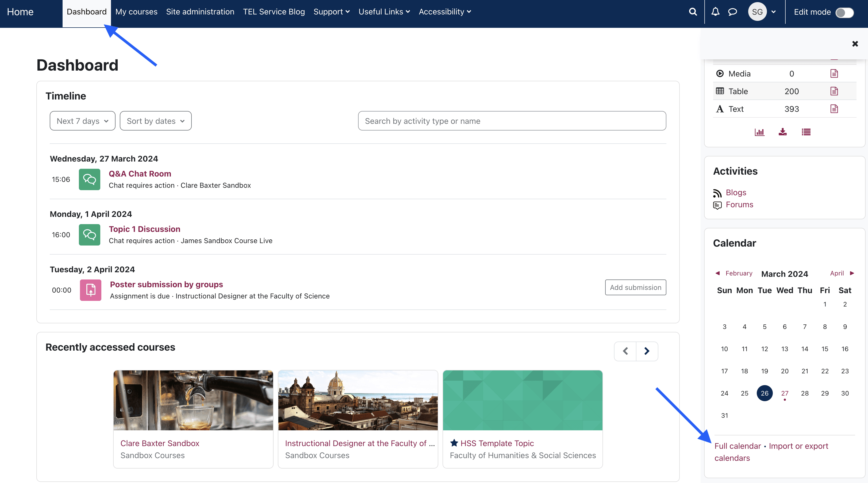Show next recently accessed courses
The width and height of the screenshot is (868, 483).
click(x=647, y=351)
